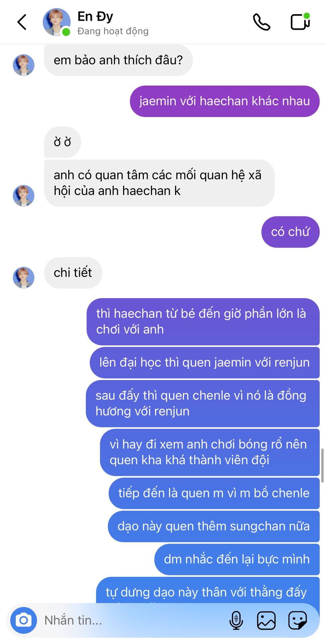Tap the 'chi tiết' message bubble

pos(73,273)
